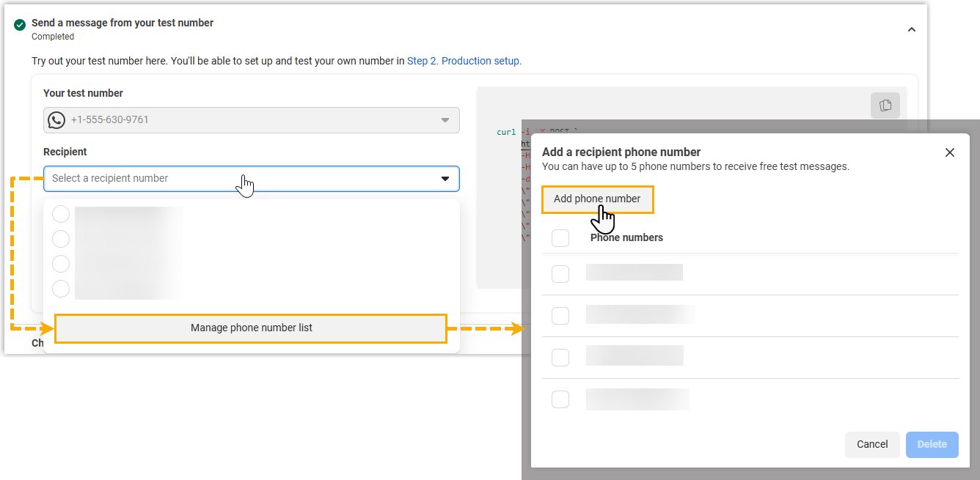The image size is (980, 480).
Task: Click the Recipient label
Action: coord(65,152)
